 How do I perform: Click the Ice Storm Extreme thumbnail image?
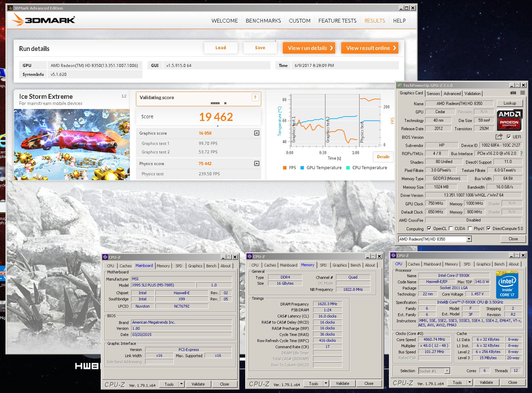[x=72, y=144]
